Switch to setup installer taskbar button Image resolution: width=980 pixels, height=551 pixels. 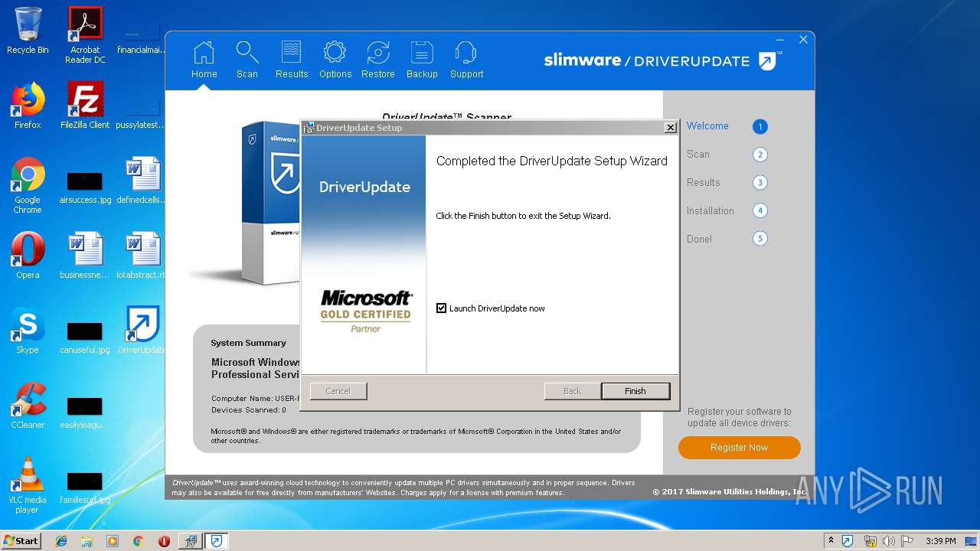(x=191, y=541)
